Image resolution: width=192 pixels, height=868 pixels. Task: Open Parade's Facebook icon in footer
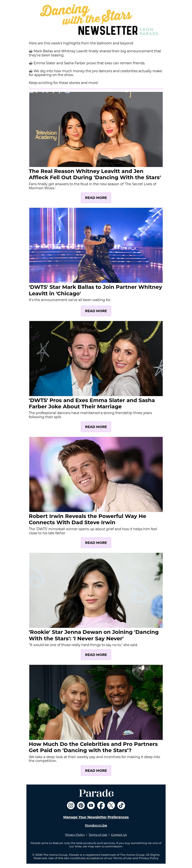[101, 805]
